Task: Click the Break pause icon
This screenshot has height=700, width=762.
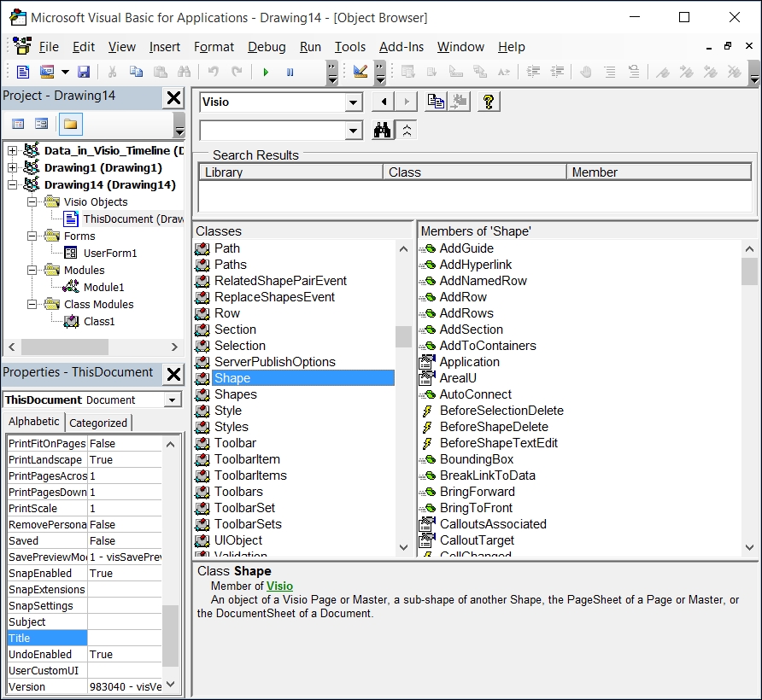Action: click(290, 72)
